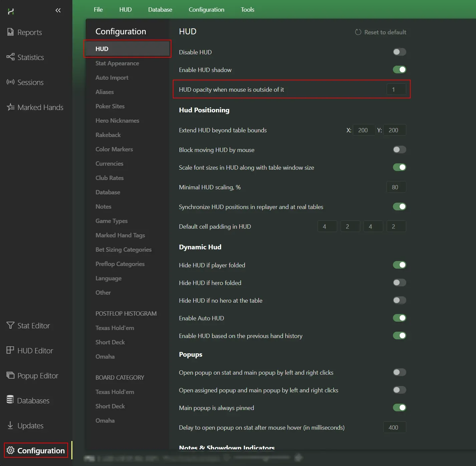
Task: Click Reset to default
Action: click(x=381, y=32)
